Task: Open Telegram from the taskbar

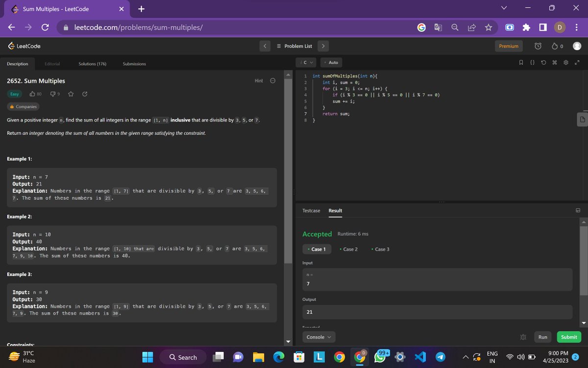Action: [x=440, y=357]
